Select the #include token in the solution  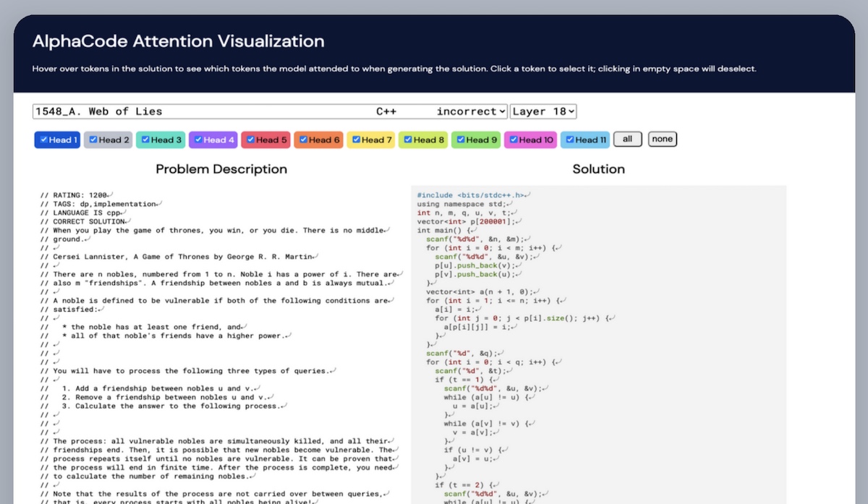434,195
